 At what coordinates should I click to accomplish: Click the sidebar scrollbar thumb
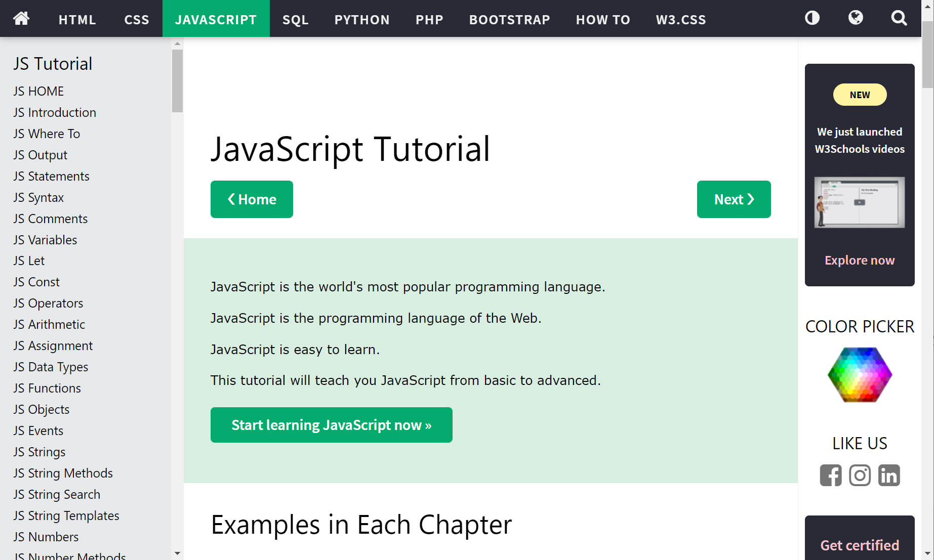click(x=177, y=81)
